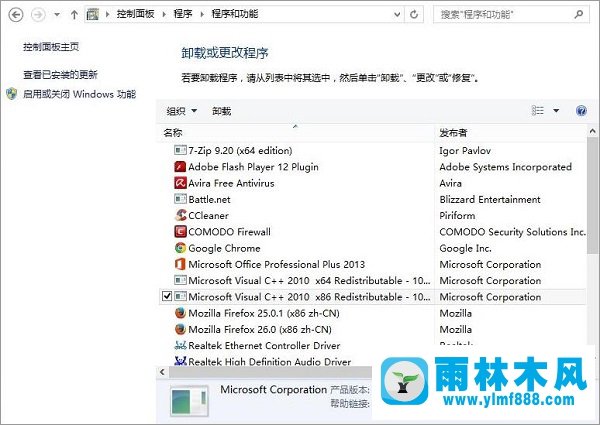
Task: Select the Adobe Flash Player 12 Plugin entry
Action: pos(253,167)
